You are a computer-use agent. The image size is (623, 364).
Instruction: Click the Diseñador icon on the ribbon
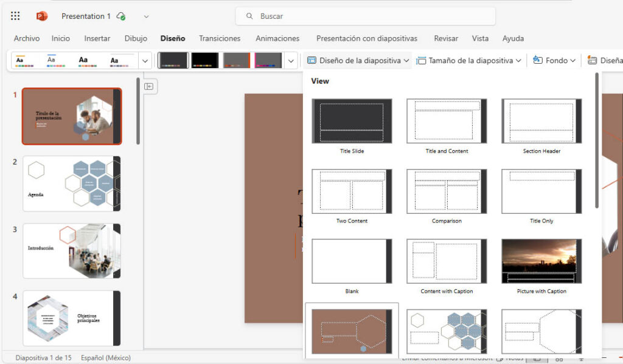pyautogui.click(x=591, y=60)
